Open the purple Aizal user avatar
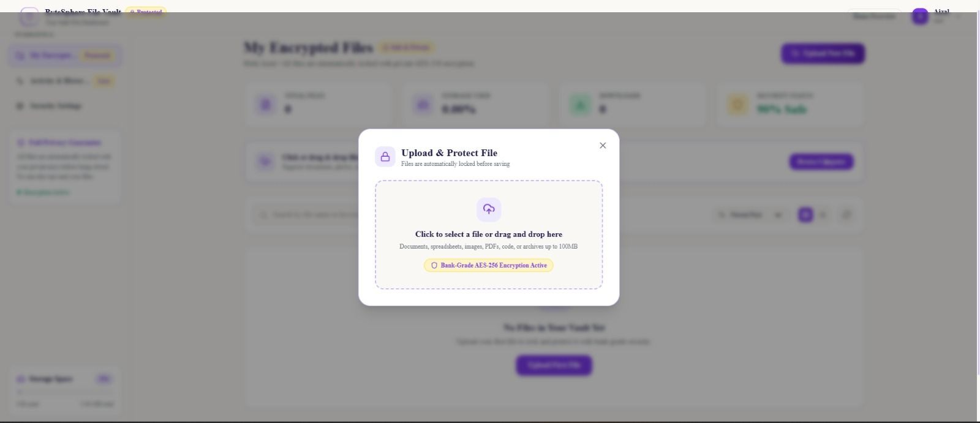The height and width of the screenshot is (423, 980). tap(920, 17)
